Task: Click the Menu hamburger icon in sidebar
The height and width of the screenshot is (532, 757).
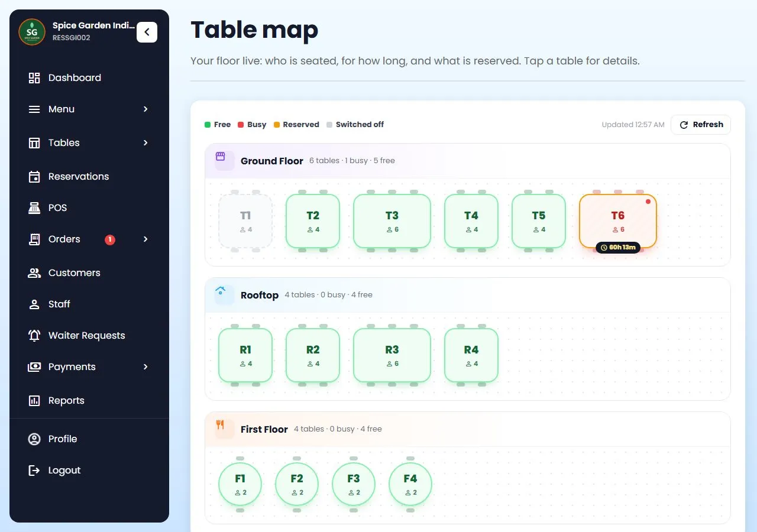Action: click(x=34, y=109)
